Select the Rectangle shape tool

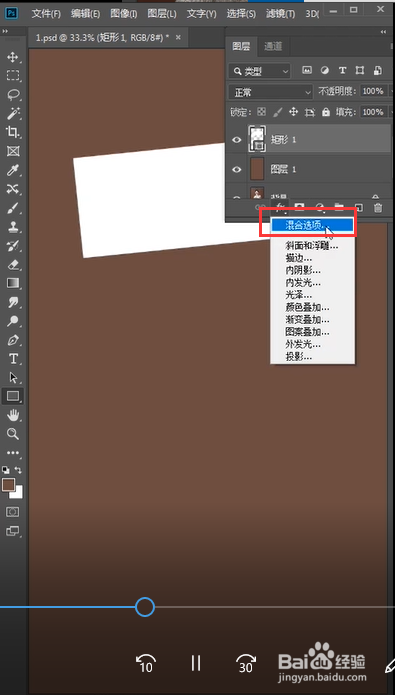coord(13,396)
